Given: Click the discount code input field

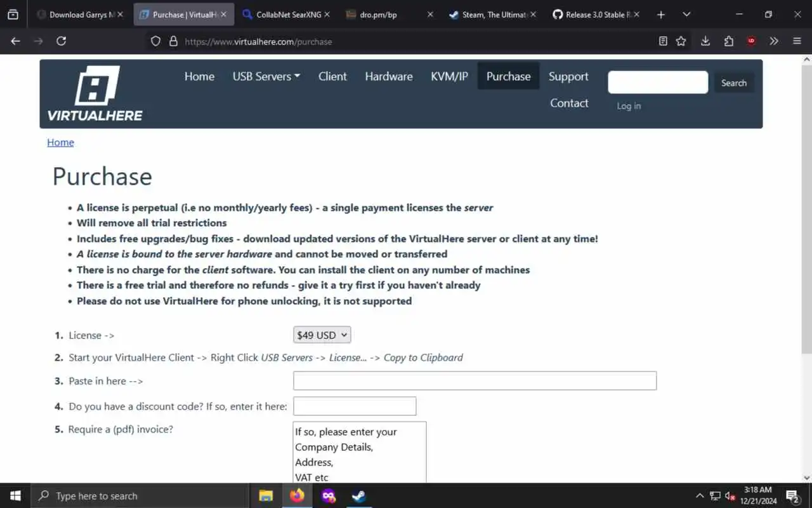Looking at the screenshot, I should (355, 406).
